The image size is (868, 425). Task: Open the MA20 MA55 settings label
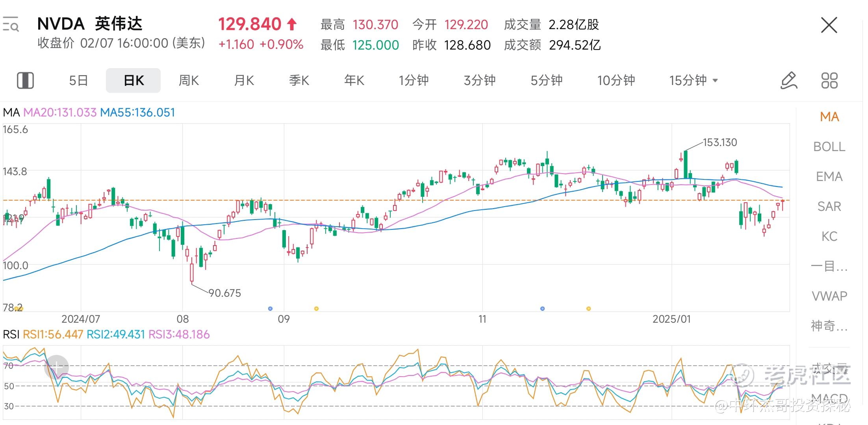click(x=89, y=113)
